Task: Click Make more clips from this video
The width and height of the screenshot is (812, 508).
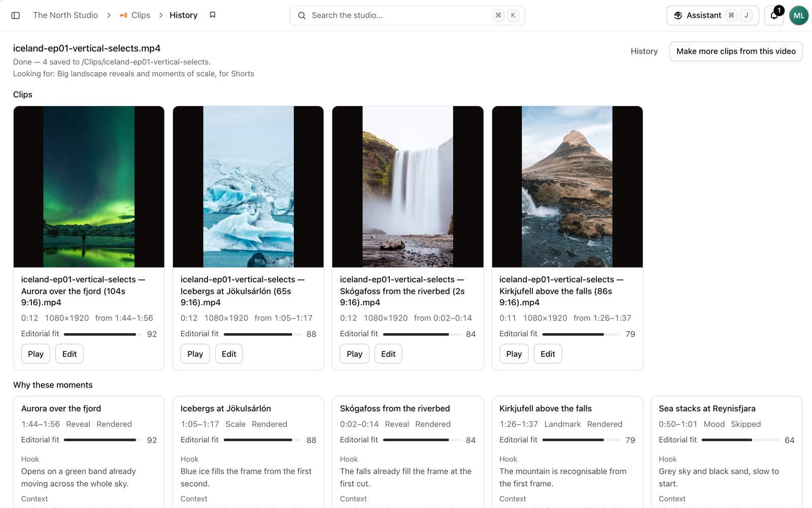Action: pyautogui.click(x=736, y=51)
